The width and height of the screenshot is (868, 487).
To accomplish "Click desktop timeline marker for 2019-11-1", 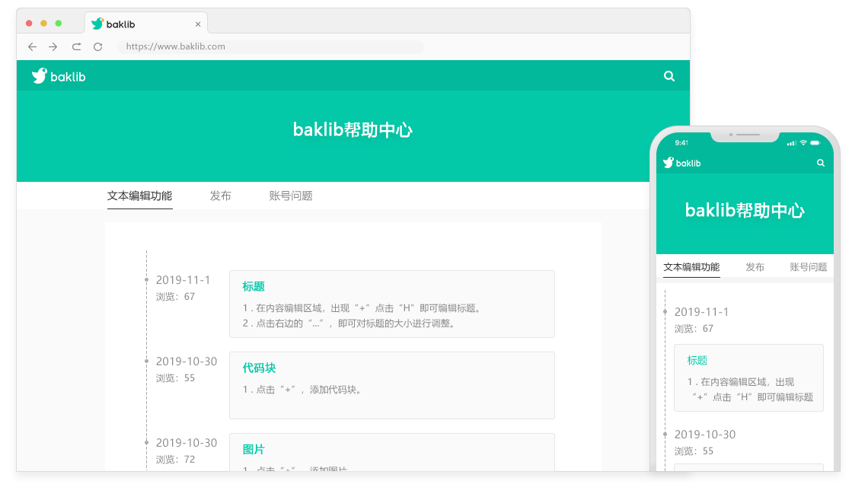I will (x=147, y=279).
